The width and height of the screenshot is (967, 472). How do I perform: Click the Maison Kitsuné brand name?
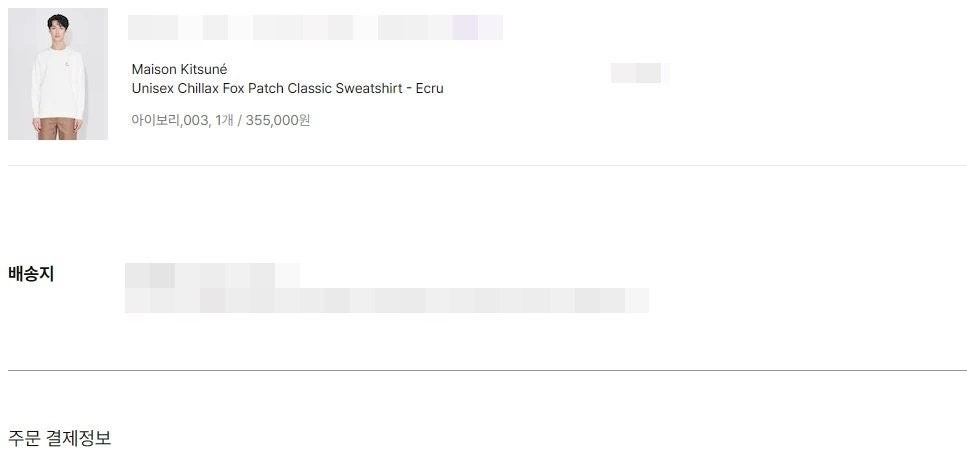(x=179, y=69)
